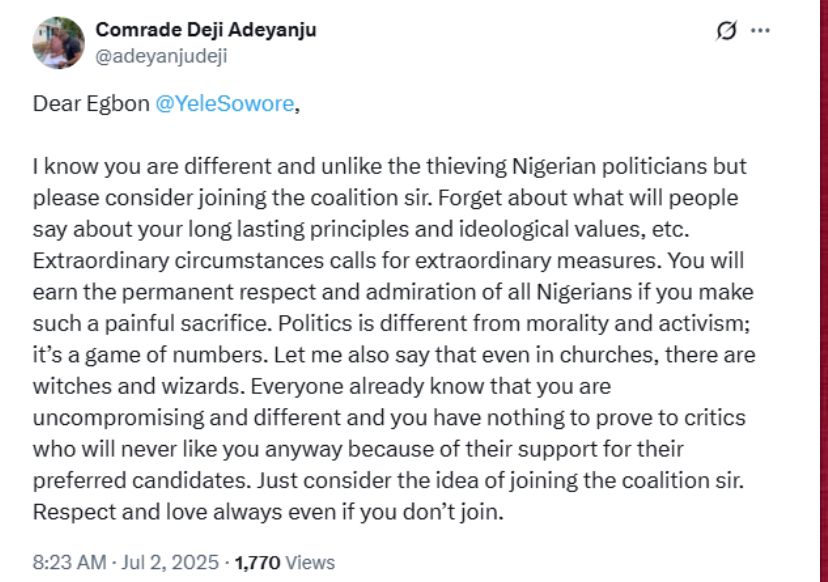
Task: Click the red strip at right edge
Action: (x=823, y=291)
